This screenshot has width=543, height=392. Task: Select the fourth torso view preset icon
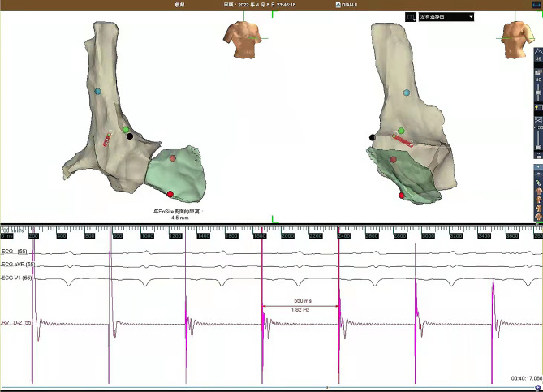click(x=538, y=217)
